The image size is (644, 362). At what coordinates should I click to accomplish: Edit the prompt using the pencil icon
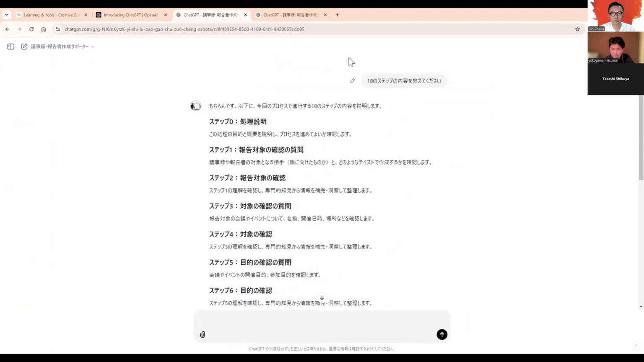point(352,81)
